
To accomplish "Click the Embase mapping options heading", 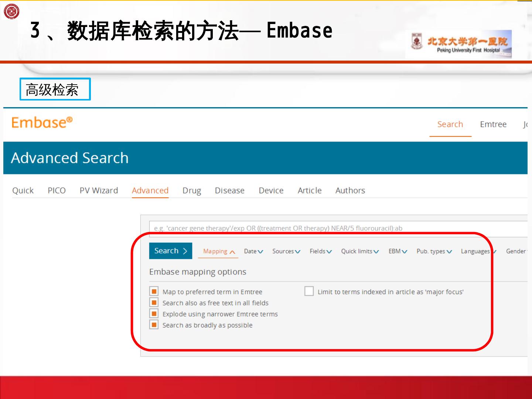I will [x=198, y=272].
